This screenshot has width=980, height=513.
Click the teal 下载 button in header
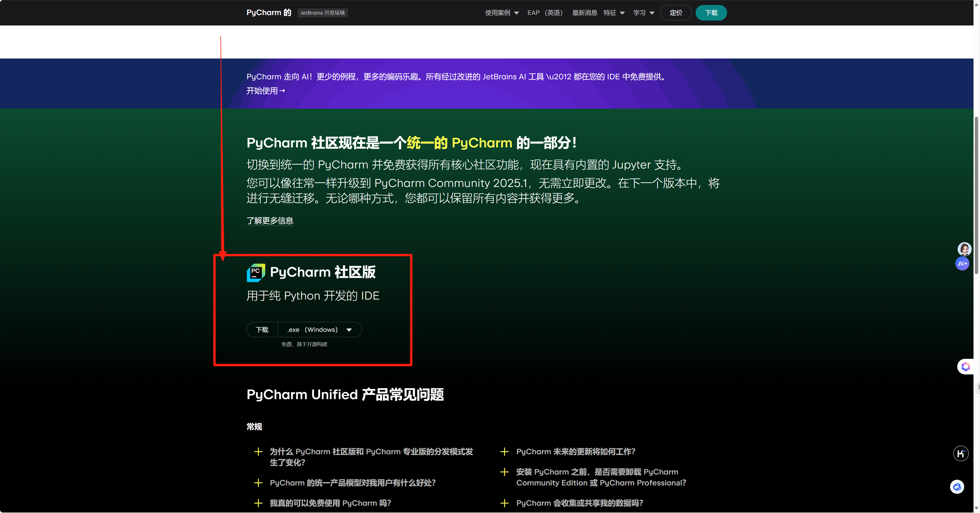pos(711,13)
